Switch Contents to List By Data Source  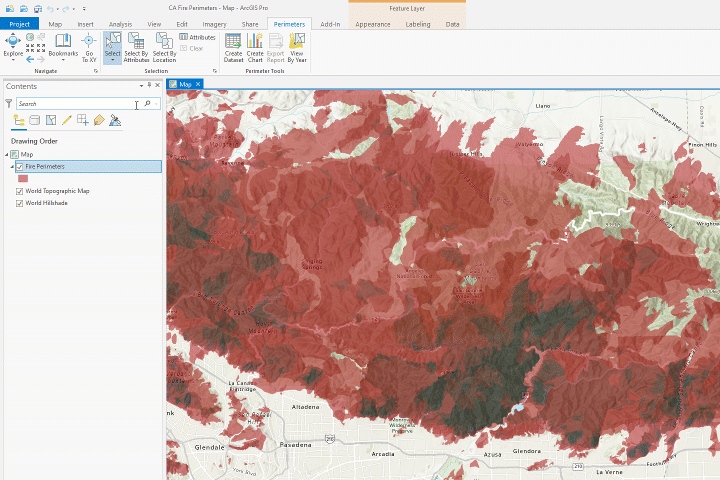click(x=34, y=120)
